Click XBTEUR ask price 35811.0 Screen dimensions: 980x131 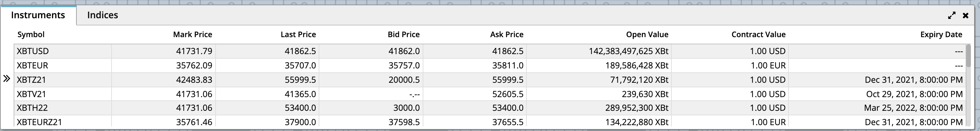[508, 65]
